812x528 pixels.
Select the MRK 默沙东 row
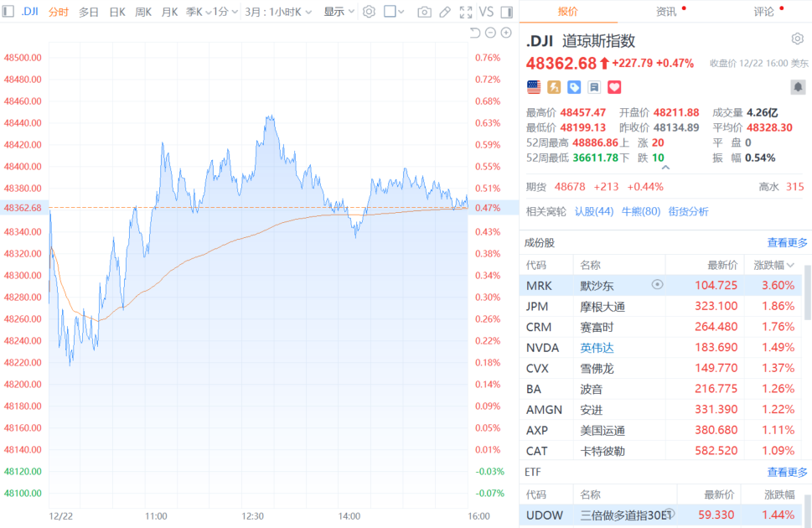pos(660,286)
